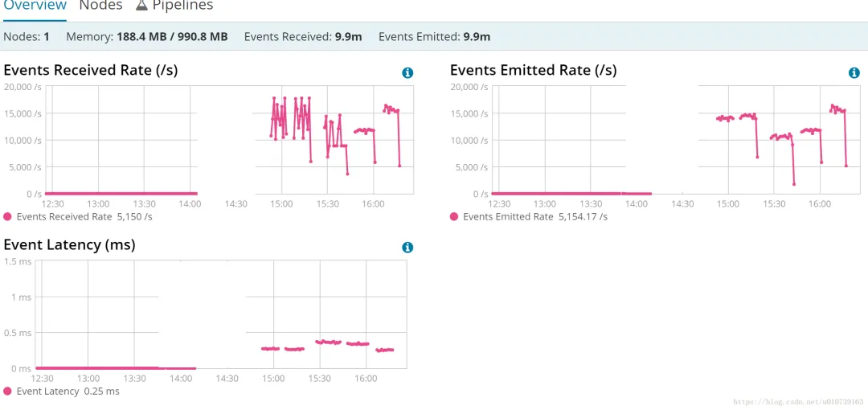
Task: Open info icon for Events Emitted Rate
Action: coord(854,72)
